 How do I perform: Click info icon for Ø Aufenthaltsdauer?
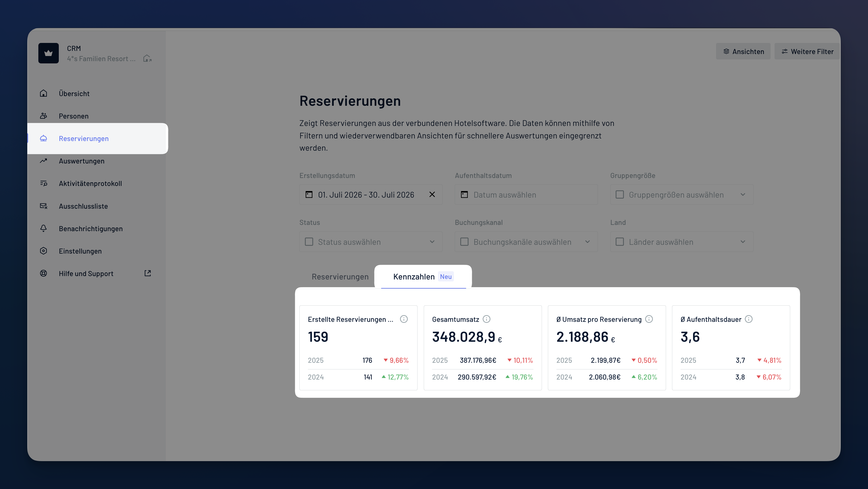point(749,319)
